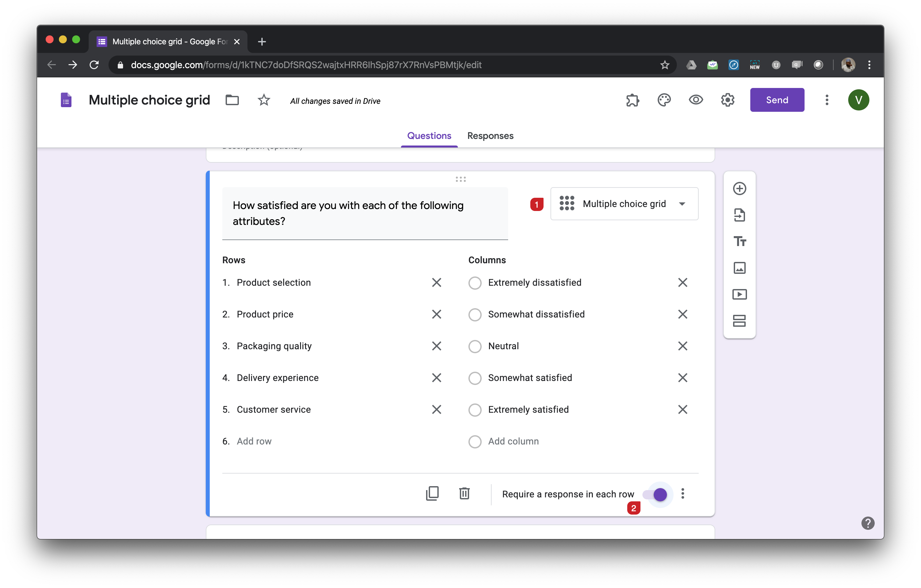921x588 pixels.
Task: Add title and description with Tt icon
Action: (x=739, y=241)
